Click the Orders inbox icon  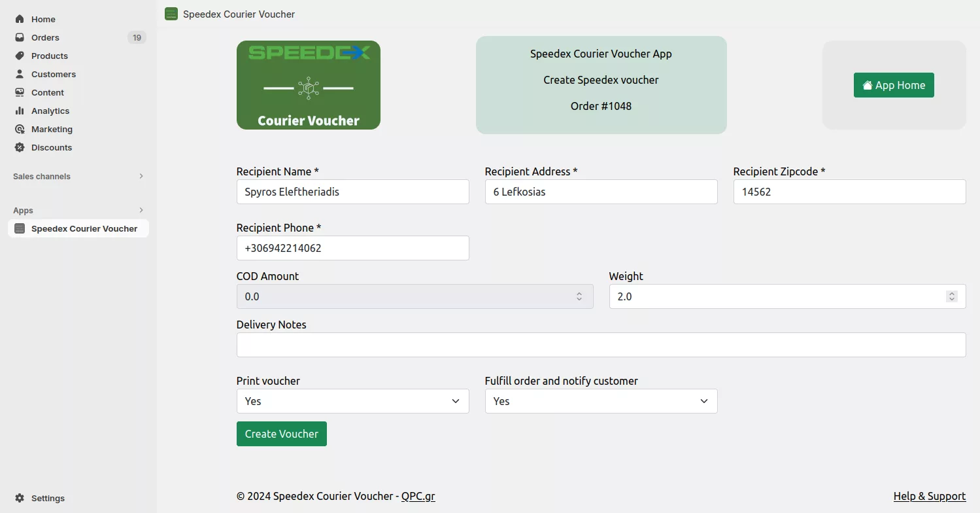pyautogui.click(x=20, y=37)
